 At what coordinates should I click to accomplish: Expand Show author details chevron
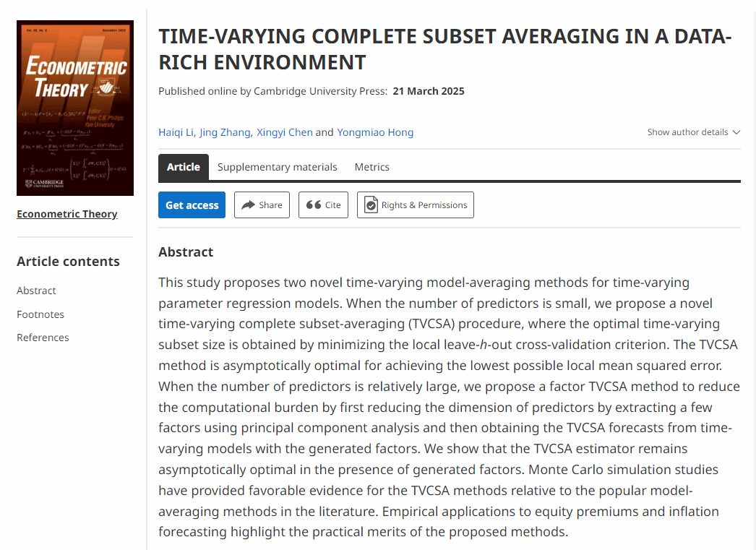(736, 132)
